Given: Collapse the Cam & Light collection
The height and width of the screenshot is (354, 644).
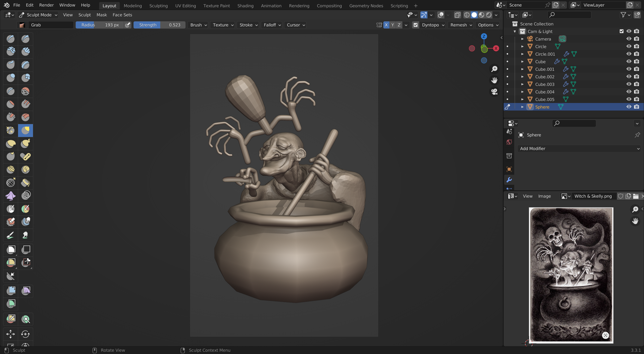Looking at the screenshot, I should [514, 31].
